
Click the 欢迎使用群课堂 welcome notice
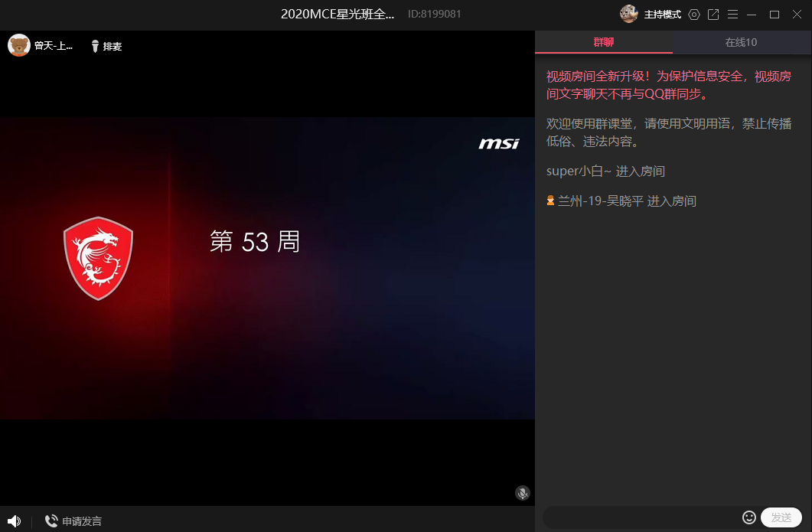tap(669, 132)
